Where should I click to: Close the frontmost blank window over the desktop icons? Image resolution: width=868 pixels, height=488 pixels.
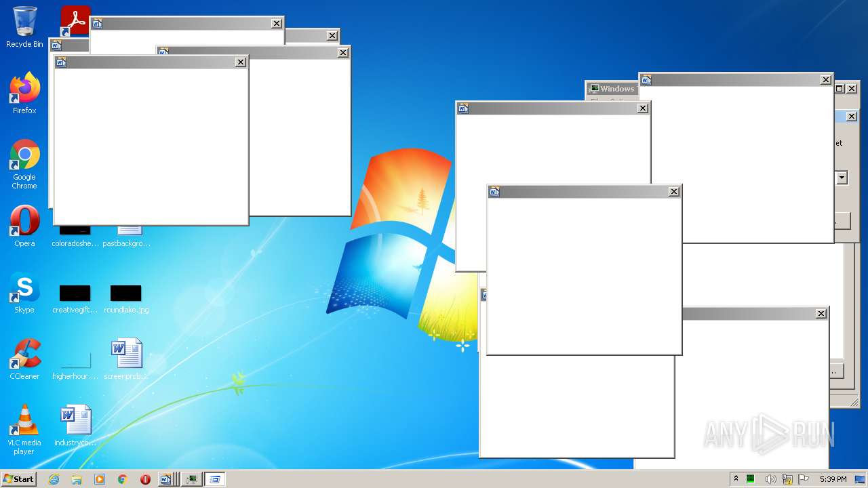[x=240, y=62]
